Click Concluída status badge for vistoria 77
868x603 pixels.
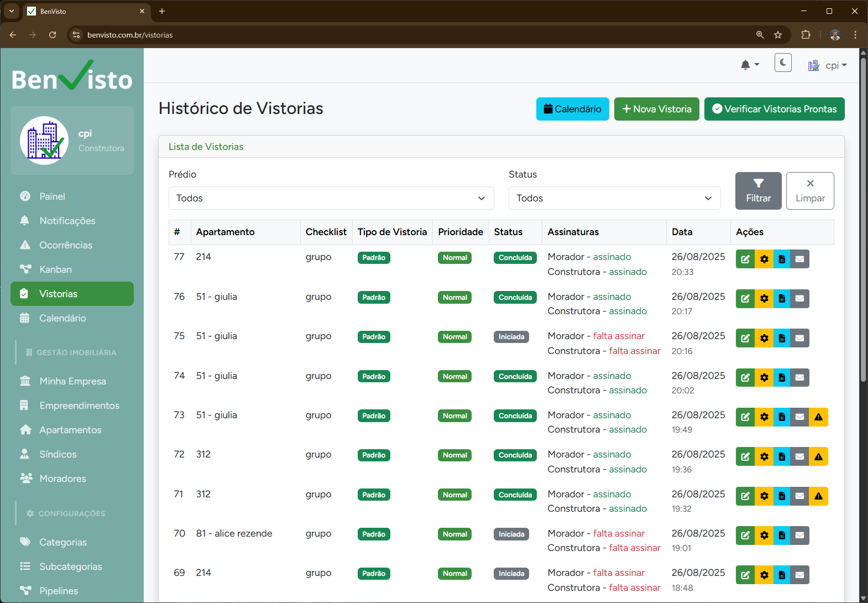coord(515,258)
